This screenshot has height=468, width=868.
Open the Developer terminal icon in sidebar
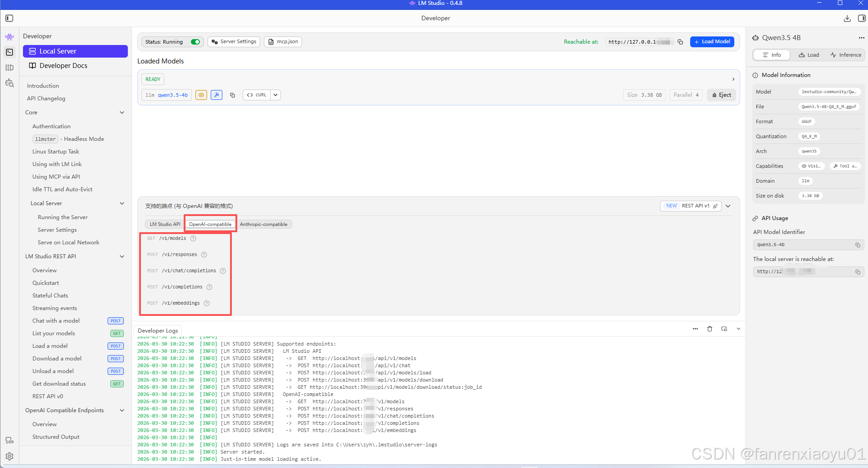9,52
